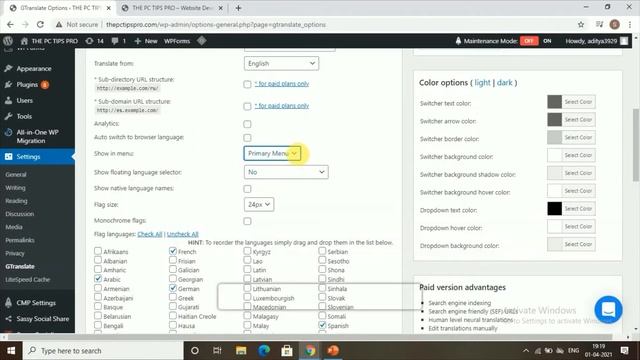Go back with the browser arrow

(x=10, y=24)
